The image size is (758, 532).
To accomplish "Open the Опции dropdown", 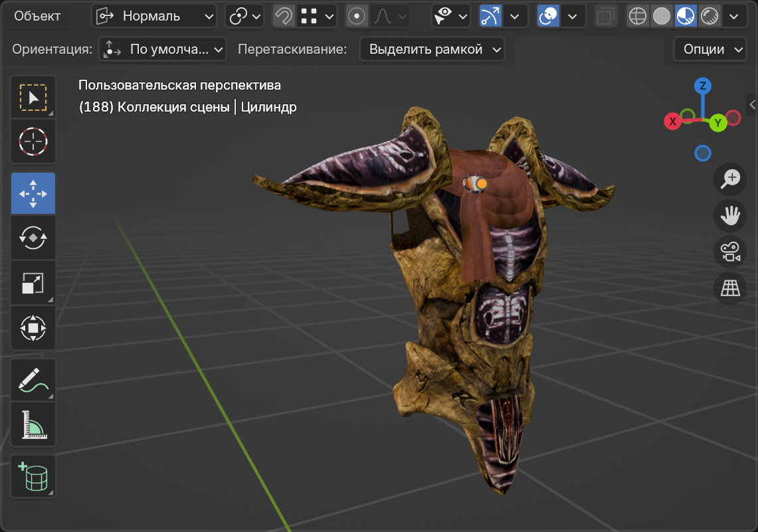I will 710,48.
